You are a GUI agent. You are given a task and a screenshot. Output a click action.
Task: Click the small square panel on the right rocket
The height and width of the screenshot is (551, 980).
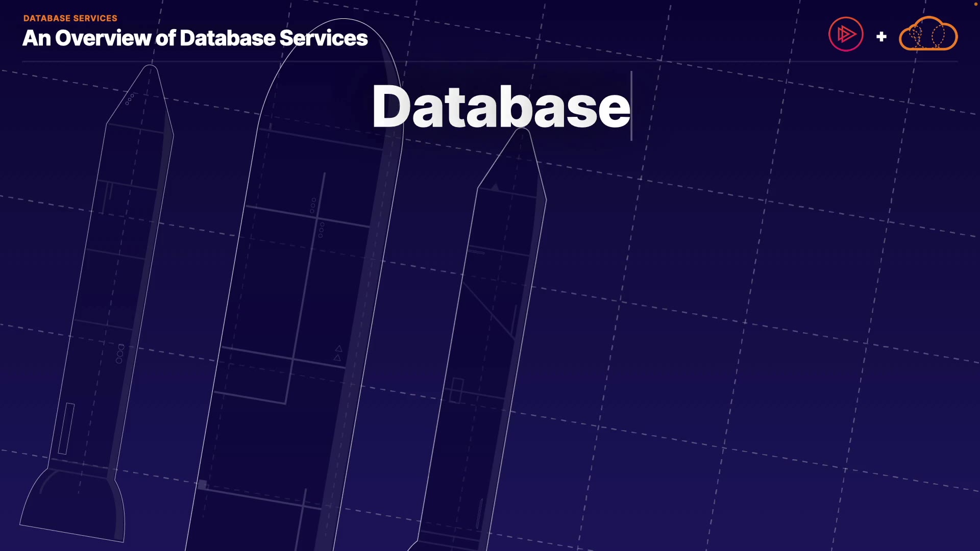pos(457,390)
